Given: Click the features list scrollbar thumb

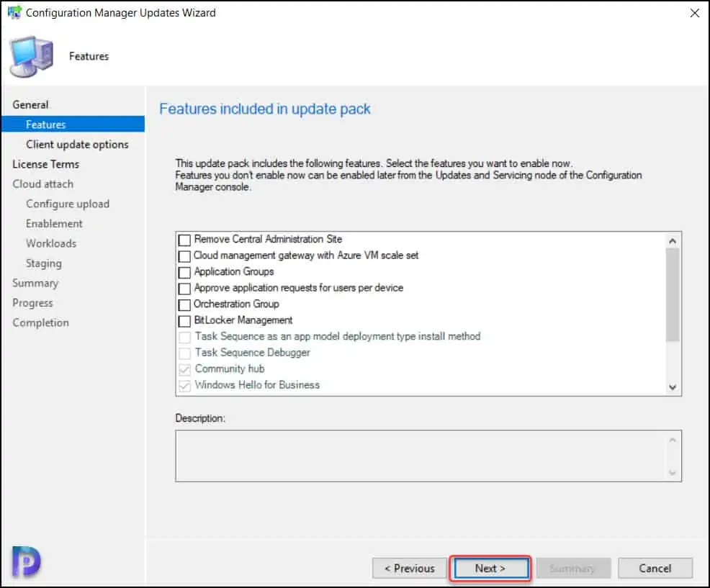Looking at the screenshot, I should 673,294.
